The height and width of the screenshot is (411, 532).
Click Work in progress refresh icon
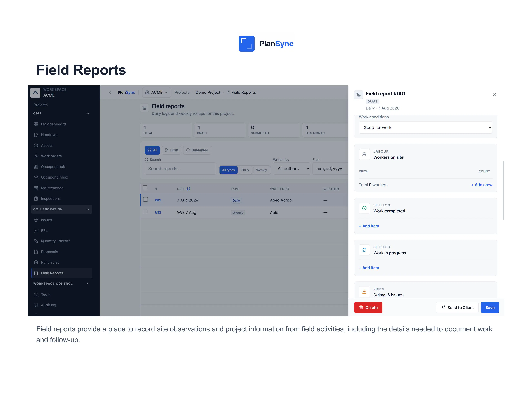364,250
